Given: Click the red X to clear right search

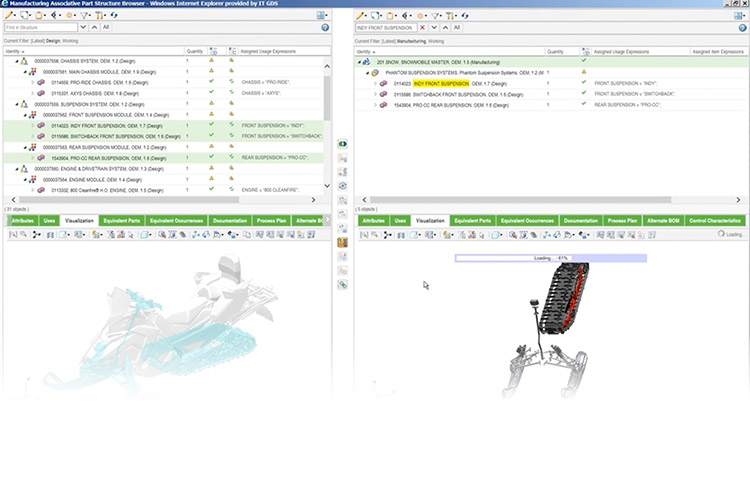Looking at the screenshot, I should (x=423, y=28).
